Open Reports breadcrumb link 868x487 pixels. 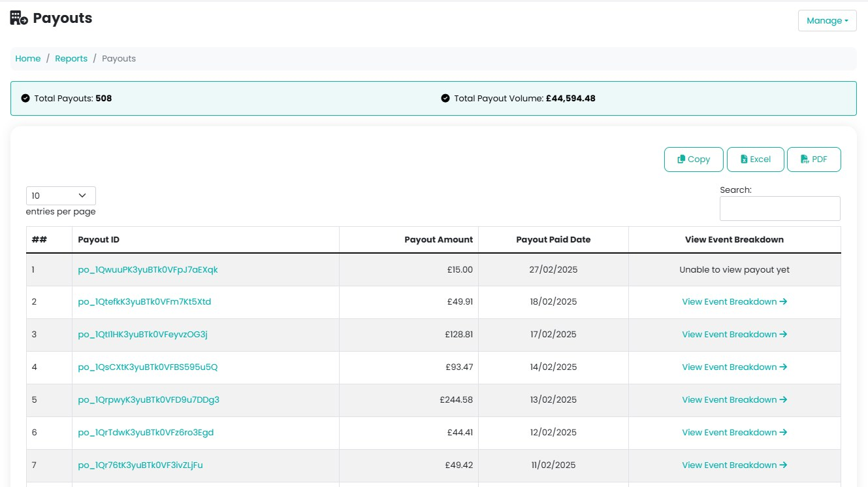(x=71, y=58)
